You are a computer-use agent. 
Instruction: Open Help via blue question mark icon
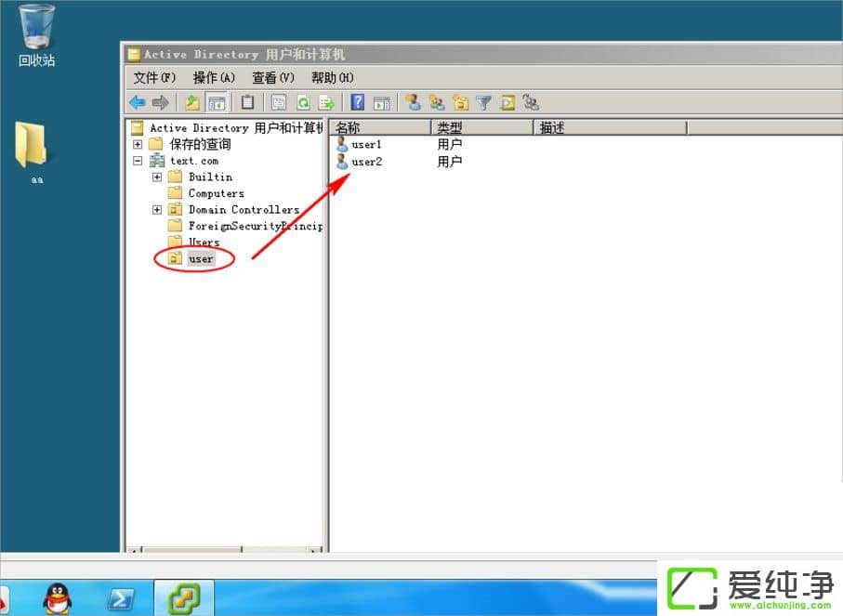(x=357, y=103)
